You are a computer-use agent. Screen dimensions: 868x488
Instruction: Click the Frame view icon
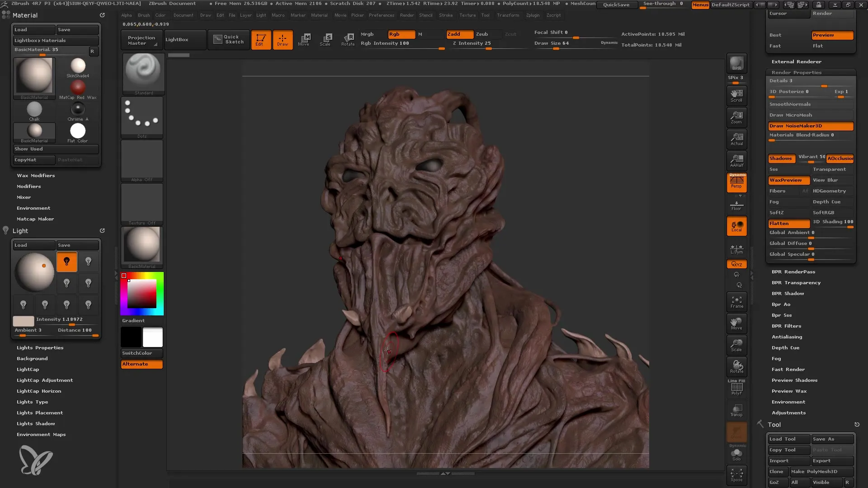coord(736,301)
